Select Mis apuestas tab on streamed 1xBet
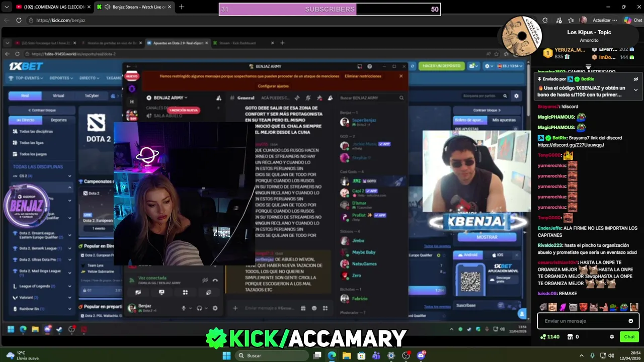The image size is (644, 362). [504, 120]
